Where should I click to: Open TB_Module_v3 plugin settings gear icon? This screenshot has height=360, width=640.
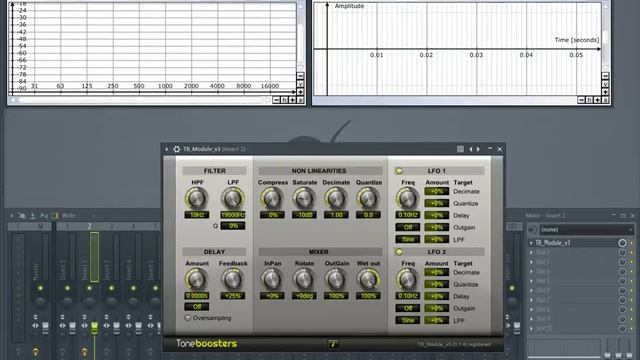(177, 149)
